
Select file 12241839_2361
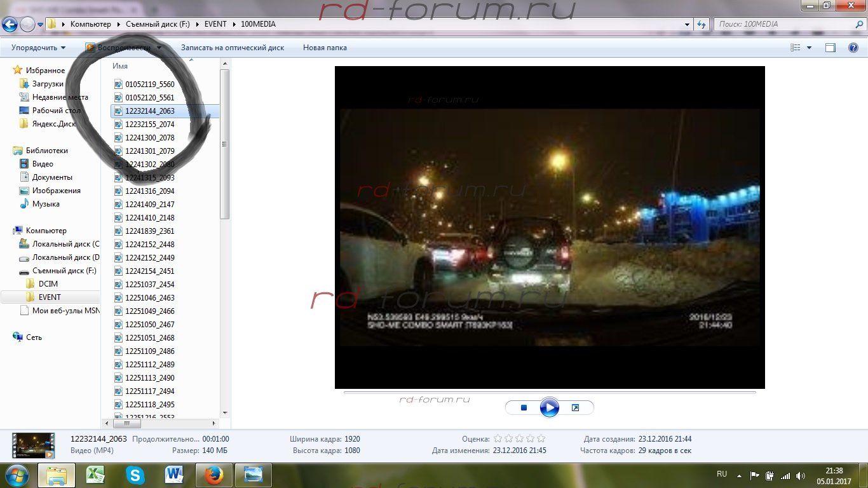pos(149,231)
